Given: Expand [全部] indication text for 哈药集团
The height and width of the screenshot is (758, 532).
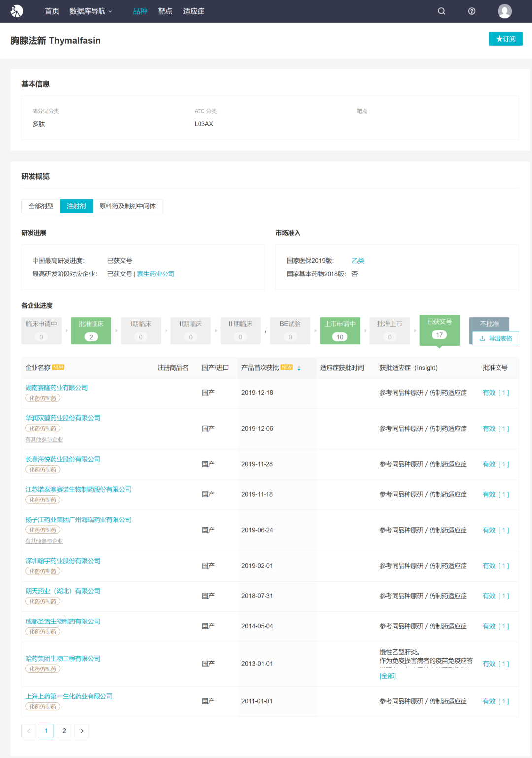Looking at the screenshot, I should pyautogui.click(x=388, y=676).
